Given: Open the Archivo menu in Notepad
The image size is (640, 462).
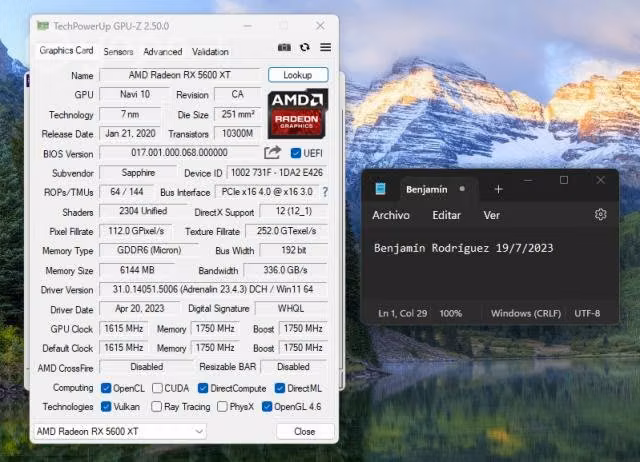Looking at the screenshot, I should (391, 215).
